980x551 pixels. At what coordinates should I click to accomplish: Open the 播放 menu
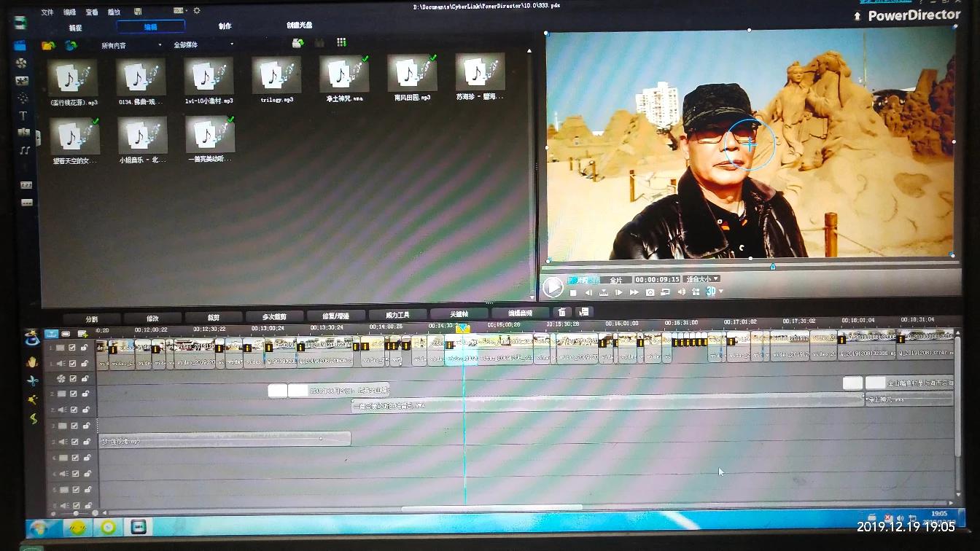114,12
